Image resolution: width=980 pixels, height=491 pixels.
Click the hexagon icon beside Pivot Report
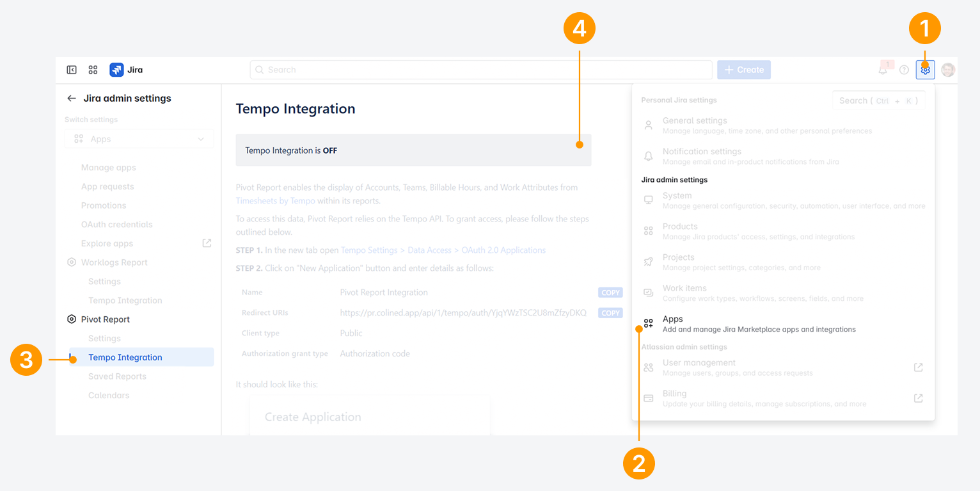72,319
